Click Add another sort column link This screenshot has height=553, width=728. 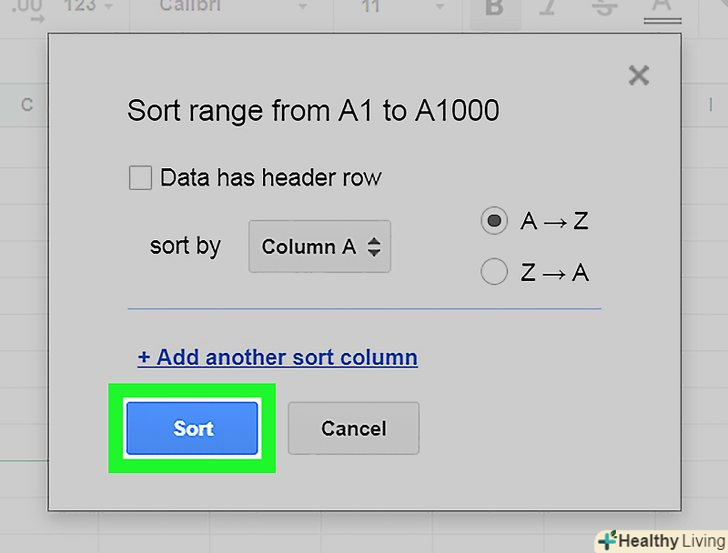[277, 357]
